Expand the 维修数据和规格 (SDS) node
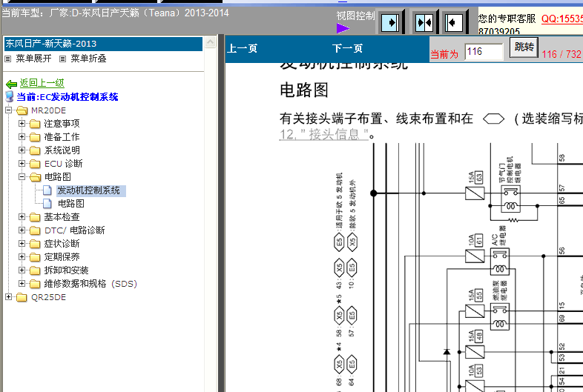583x392 pixels. [22, 284]
